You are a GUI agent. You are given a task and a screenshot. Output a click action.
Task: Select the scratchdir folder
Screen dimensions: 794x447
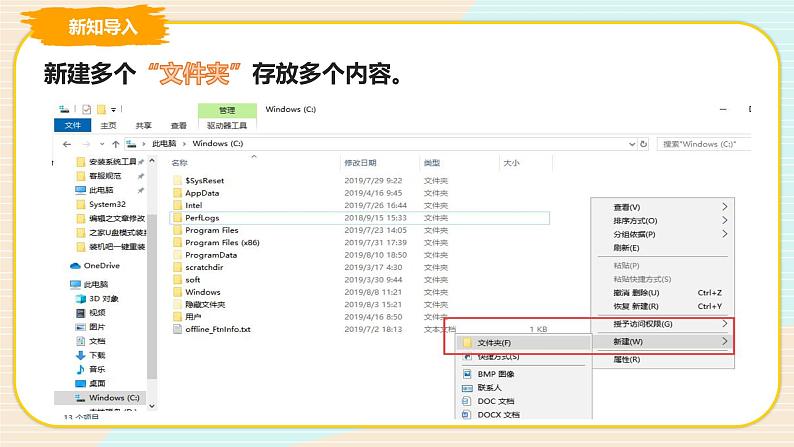204,267
